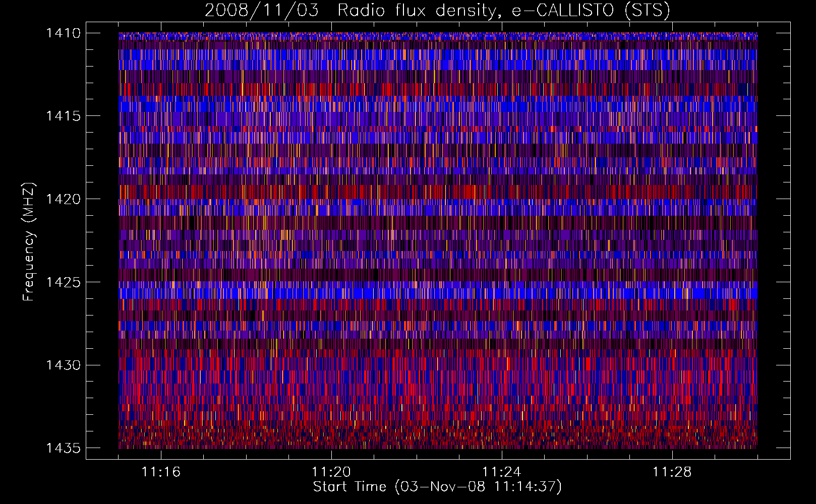
Task: Click the 1425 frequency tick label
Action: 63,282
